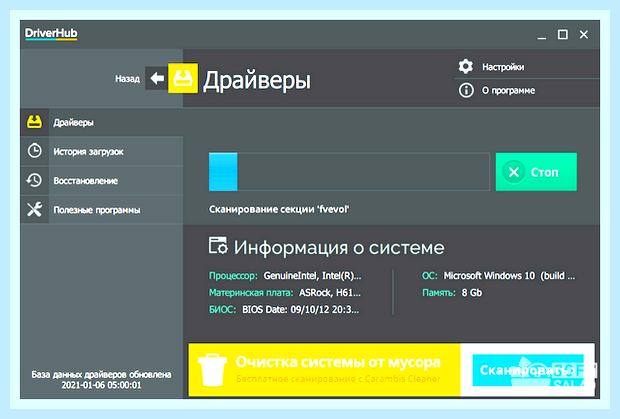This screenshot has width=620, height=419.
Task: Click the X icon on Стоп button
Action: tap(514, 172)
